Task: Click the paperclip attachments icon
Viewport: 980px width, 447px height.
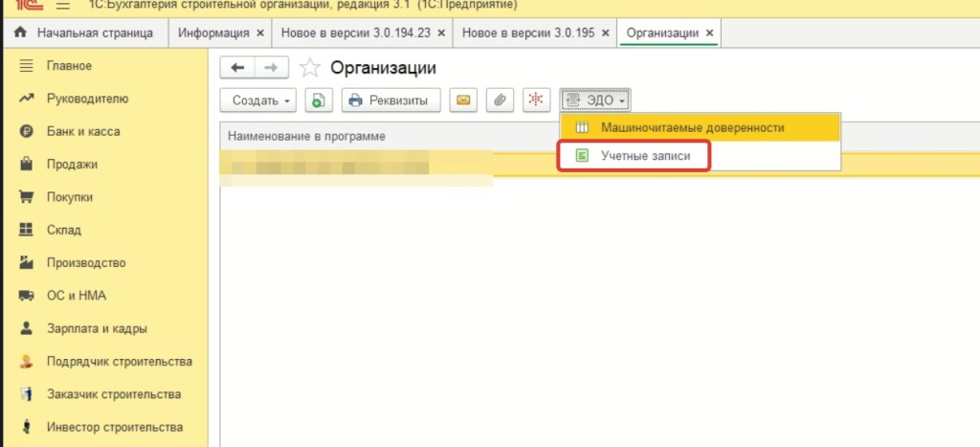Action: (x=500, y=100)
